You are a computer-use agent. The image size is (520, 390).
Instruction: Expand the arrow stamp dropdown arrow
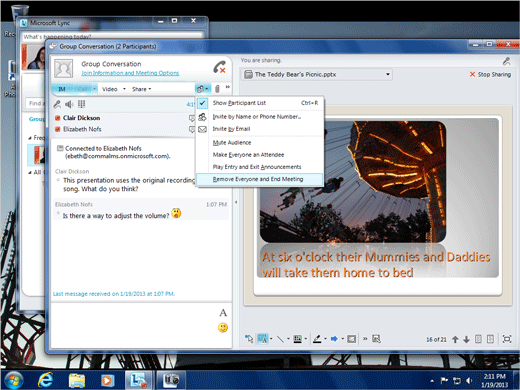click(342, 339)
